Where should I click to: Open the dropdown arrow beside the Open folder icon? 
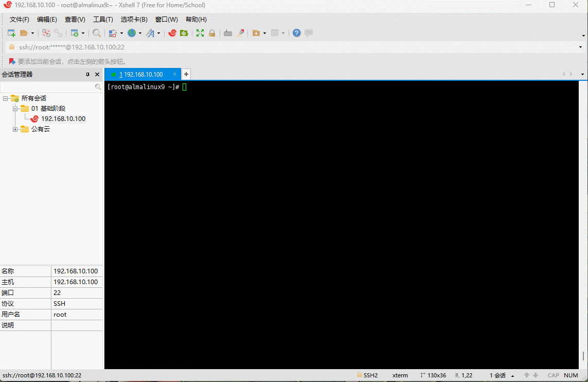tap(33, 33)
